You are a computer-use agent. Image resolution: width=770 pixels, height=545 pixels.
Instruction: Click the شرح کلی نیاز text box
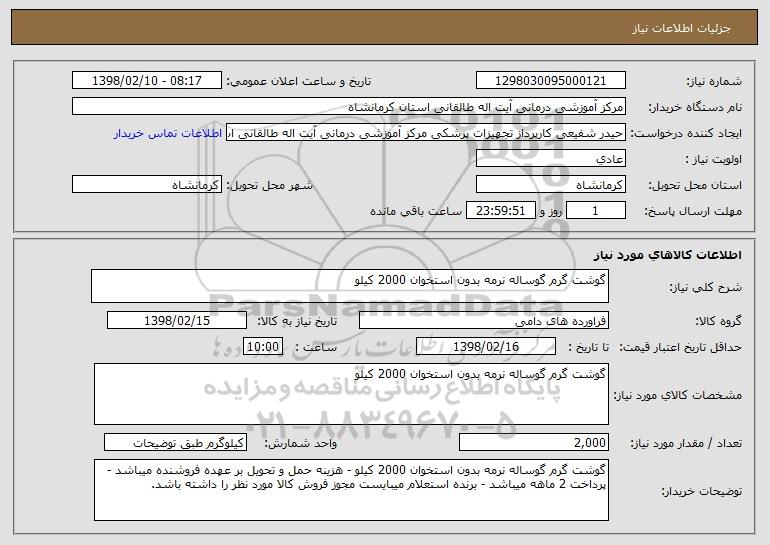pos(350,286)
